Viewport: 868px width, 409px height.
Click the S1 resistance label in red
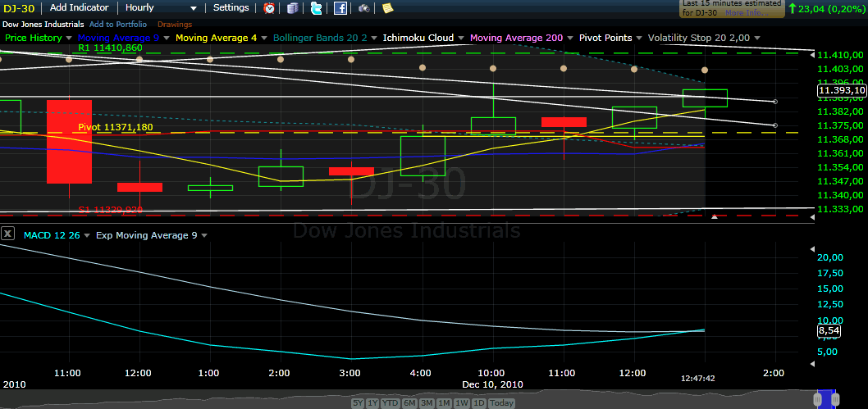pos(111,210)
